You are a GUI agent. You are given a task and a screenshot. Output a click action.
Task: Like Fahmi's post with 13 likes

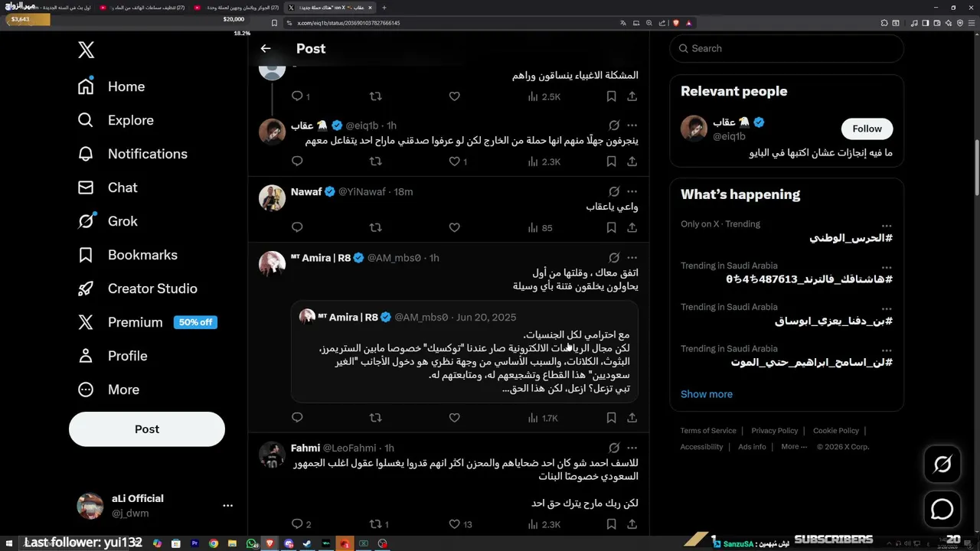pyautogui.click(x=459, y=524)
